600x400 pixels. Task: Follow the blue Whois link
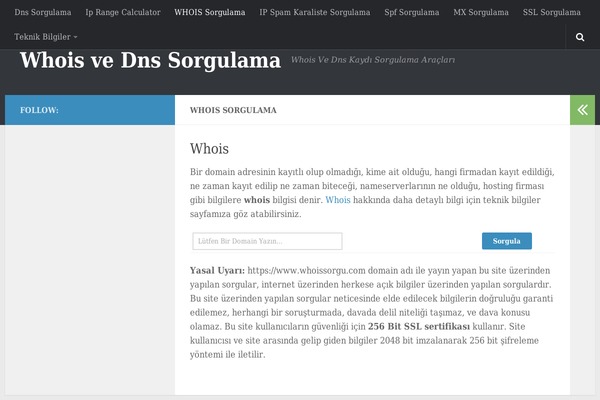coord(338,200)
